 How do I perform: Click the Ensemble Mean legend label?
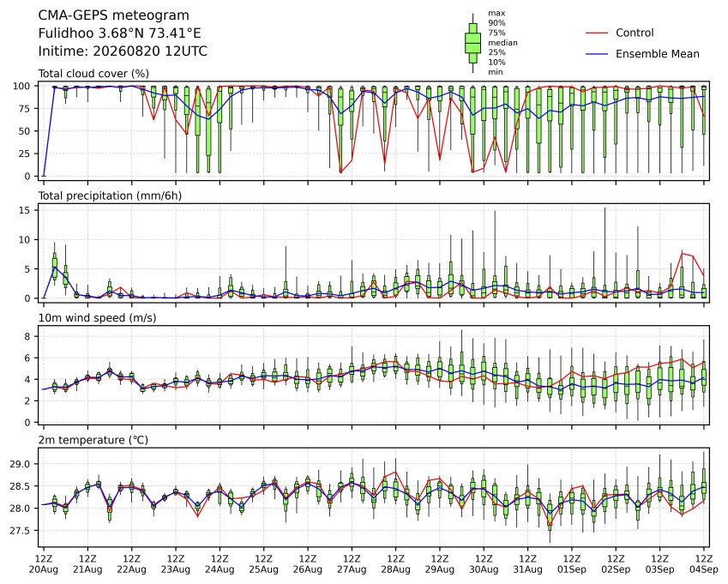click(658, 54)
